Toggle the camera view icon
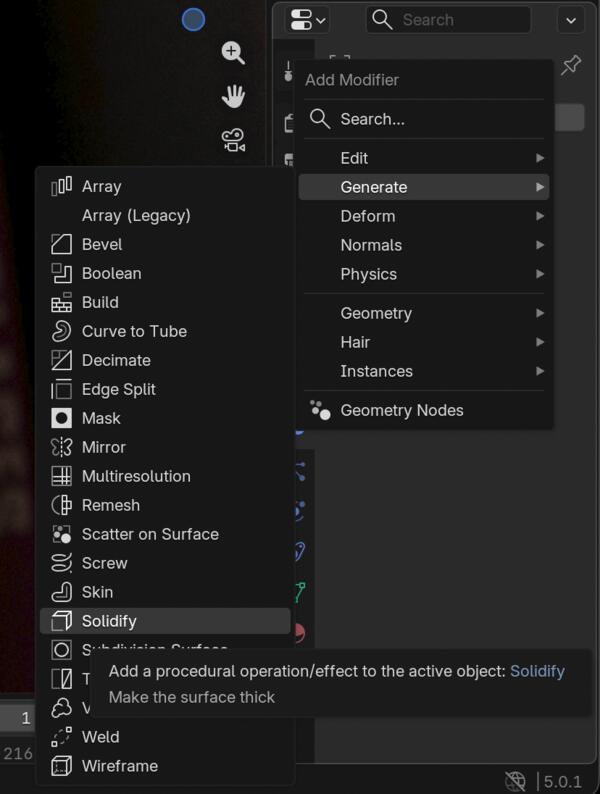 pos(233,141)
